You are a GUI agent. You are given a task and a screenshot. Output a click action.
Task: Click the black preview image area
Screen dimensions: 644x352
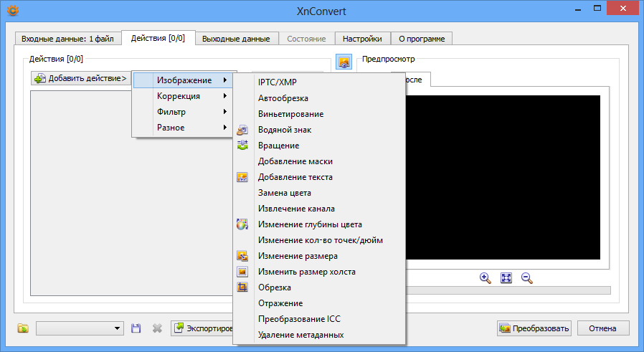(x=503, y=178)
